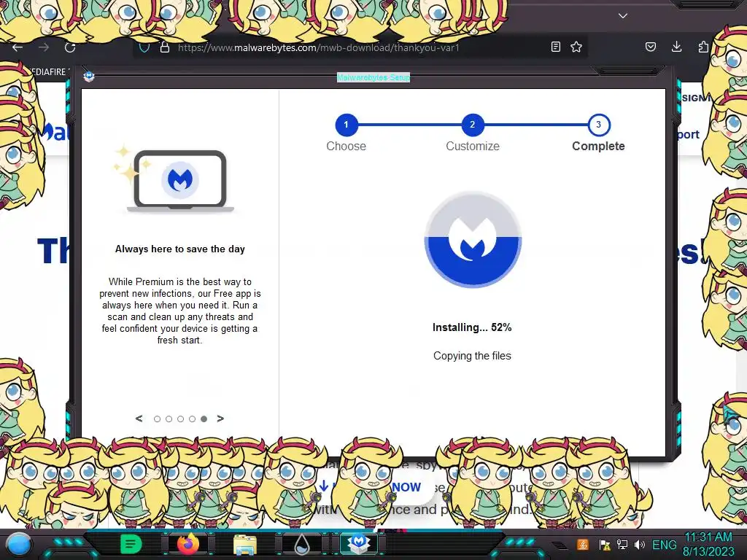Viewport: 747px width, 560px height.
Task: Open the water drop app on taskbar
Action: tap(302, 545)
